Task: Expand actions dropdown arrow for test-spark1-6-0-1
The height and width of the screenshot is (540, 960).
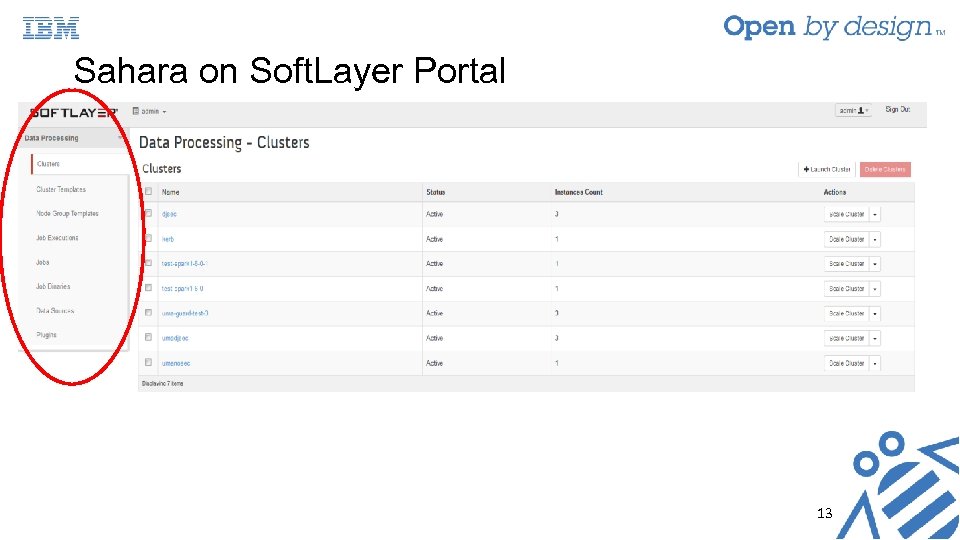Action: coord(875,264)
